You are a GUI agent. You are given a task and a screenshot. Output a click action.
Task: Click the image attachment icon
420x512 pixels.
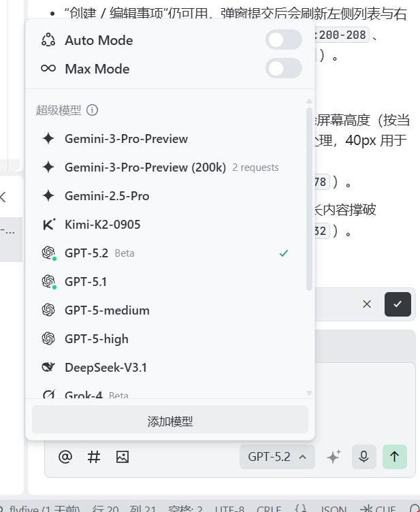(x=123, y=457)
